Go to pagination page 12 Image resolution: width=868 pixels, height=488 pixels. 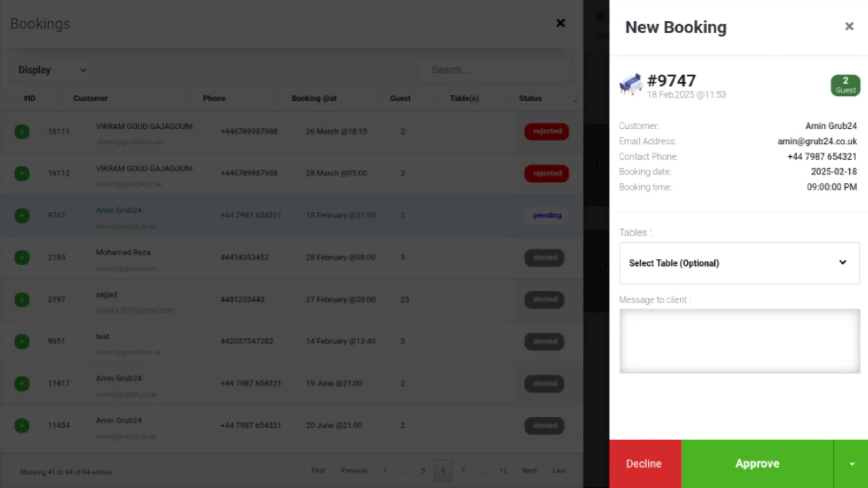pyautogui.click(x=503, y=471)
